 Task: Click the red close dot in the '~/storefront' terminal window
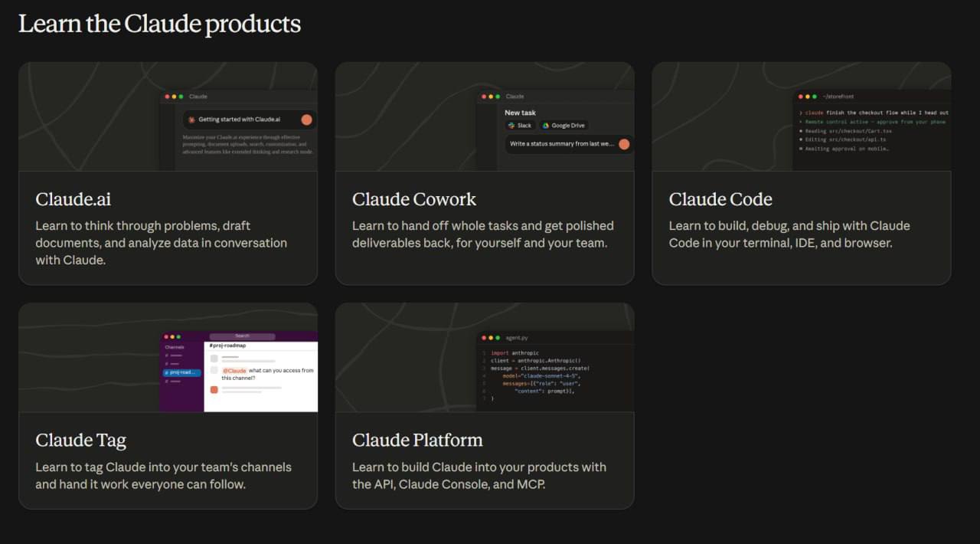click(x=801, y=97)
